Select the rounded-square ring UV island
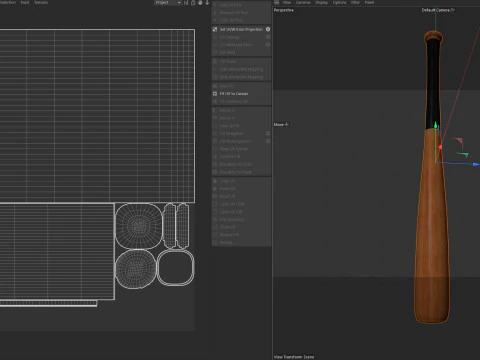This screenshot has width=480, height=360. point(175,268)
